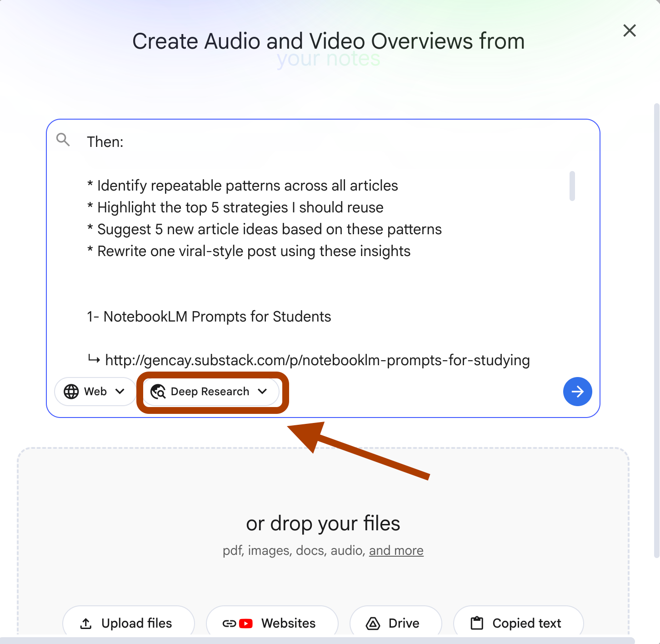Submit the prompt with the blue arrow

click(x=577, y=392)
